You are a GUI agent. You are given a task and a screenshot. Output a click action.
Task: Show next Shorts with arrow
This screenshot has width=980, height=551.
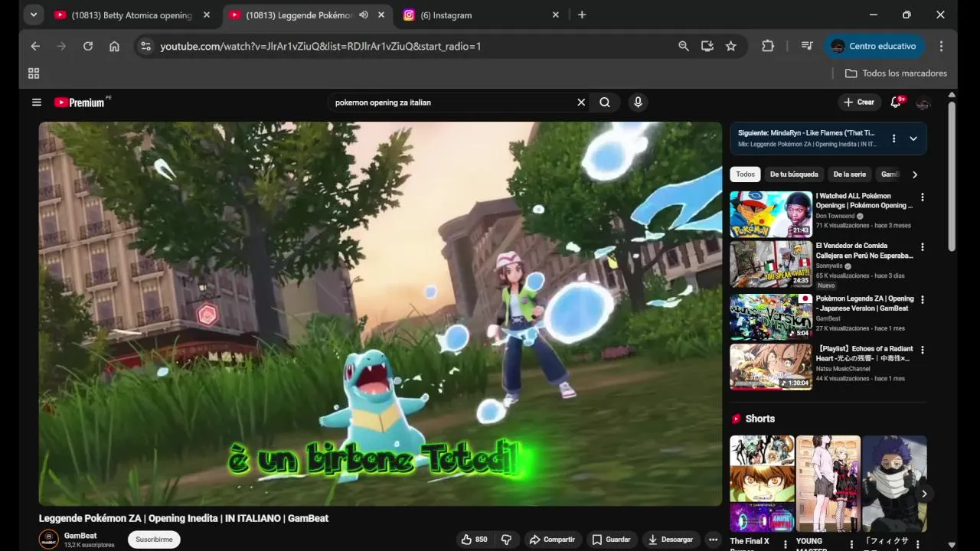pyautogui.click(x=923, y=494)
